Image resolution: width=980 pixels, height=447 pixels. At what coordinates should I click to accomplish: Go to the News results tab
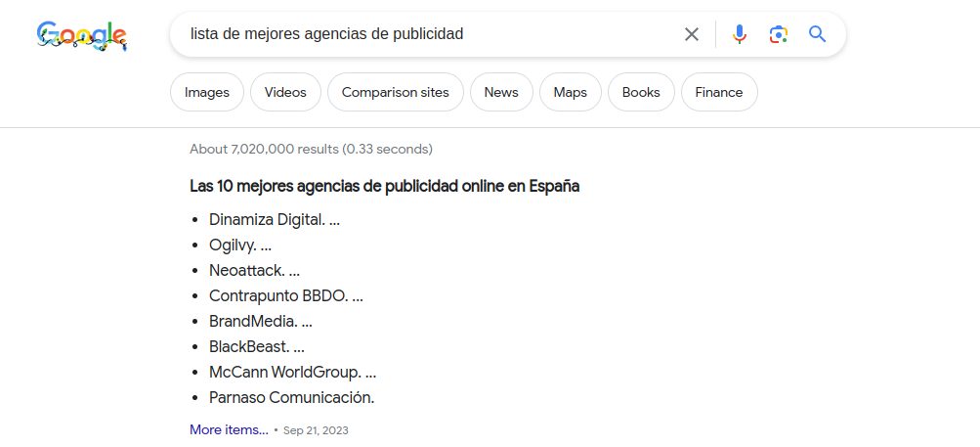click(500, 93)
